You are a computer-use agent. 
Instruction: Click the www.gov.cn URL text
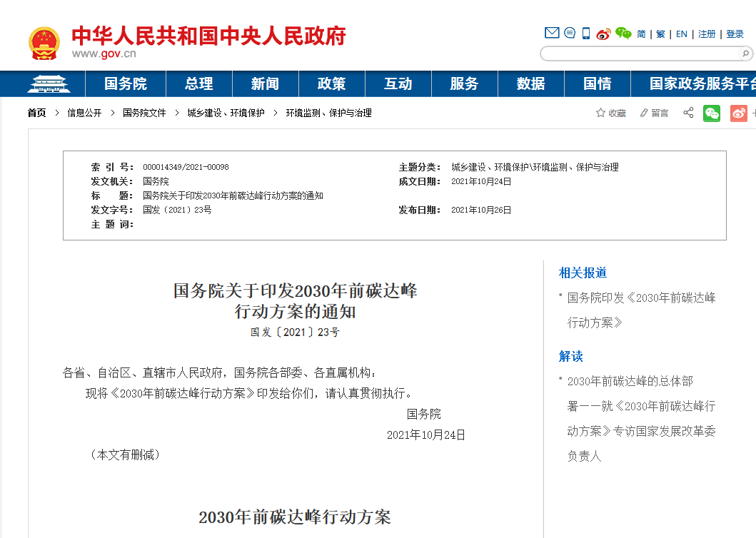(x=104, y=54)
